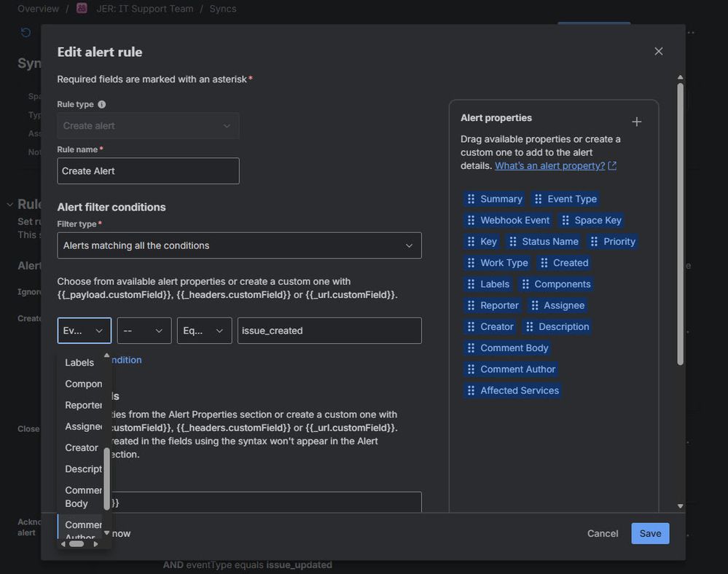Click the drag handle of Key property
The height and width of the screenshot is (574, 728).
tap(471, 242)
